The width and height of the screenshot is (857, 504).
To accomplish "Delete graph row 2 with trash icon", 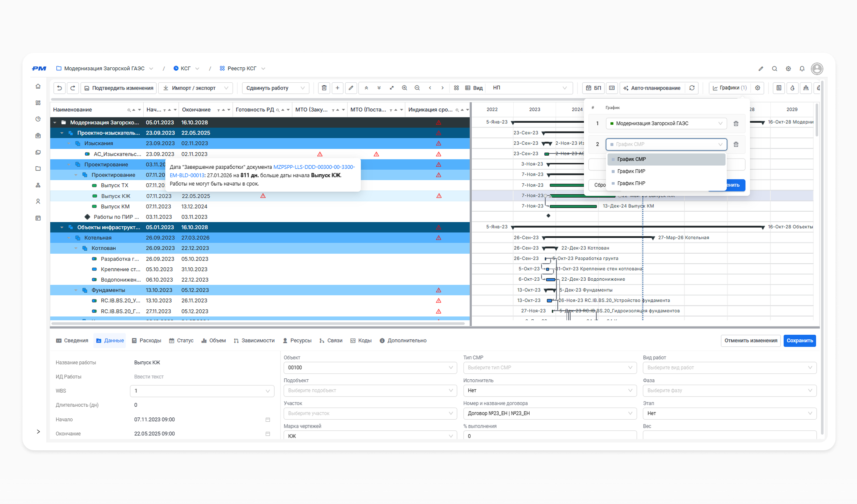I will (736, 145).
